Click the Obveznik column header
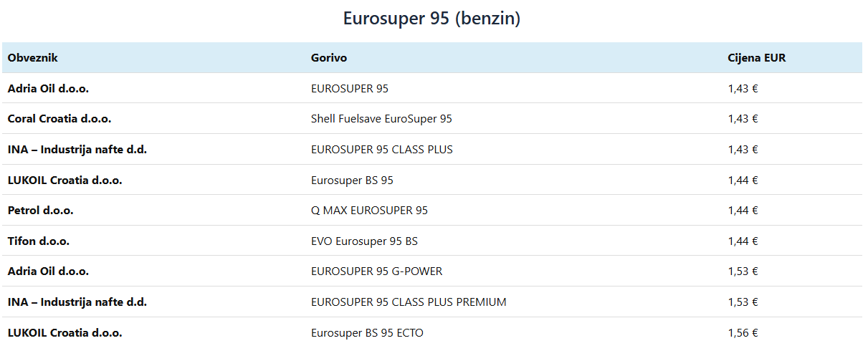This screenshot has height=361, width=868. (33, 58)
